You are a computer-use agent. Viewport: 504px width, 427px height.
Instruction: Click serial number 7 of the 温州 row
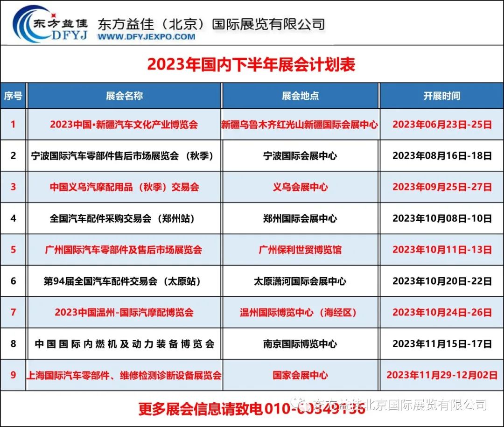pos(13,312)
